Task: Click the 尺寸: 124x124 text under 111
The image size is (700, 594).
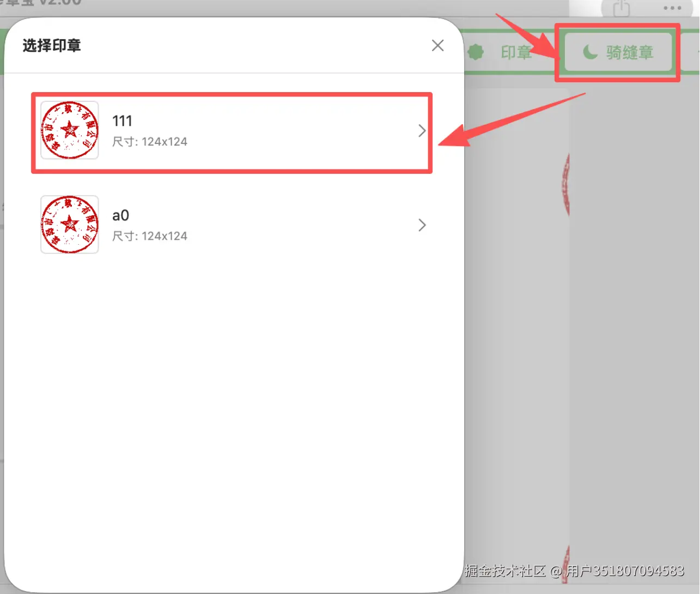Action: (150, 142)
